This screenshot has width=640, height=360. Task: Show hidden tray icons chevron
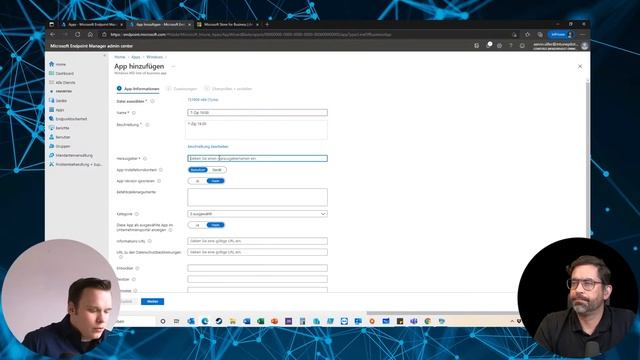(512, 321)
